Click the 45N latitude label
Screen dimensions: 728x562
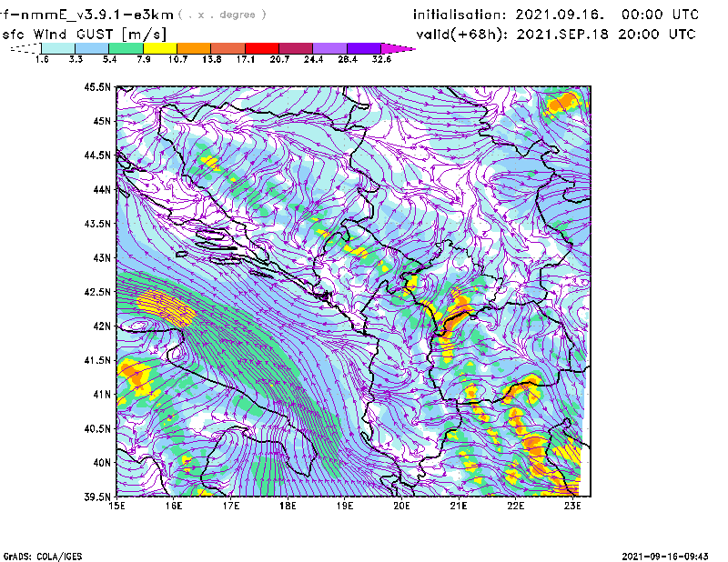click(x=102, y=121)
